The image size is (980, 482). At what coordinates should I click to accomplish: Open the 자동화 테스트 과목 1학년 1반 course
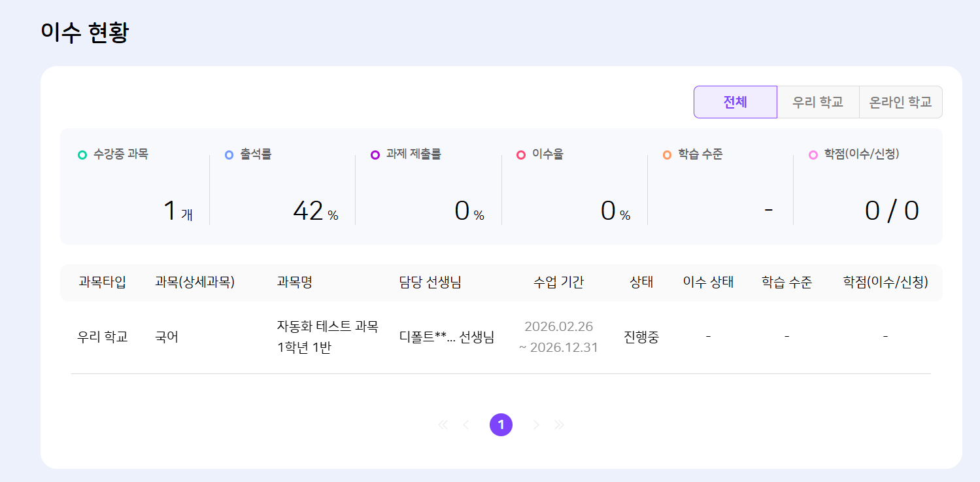328,336
